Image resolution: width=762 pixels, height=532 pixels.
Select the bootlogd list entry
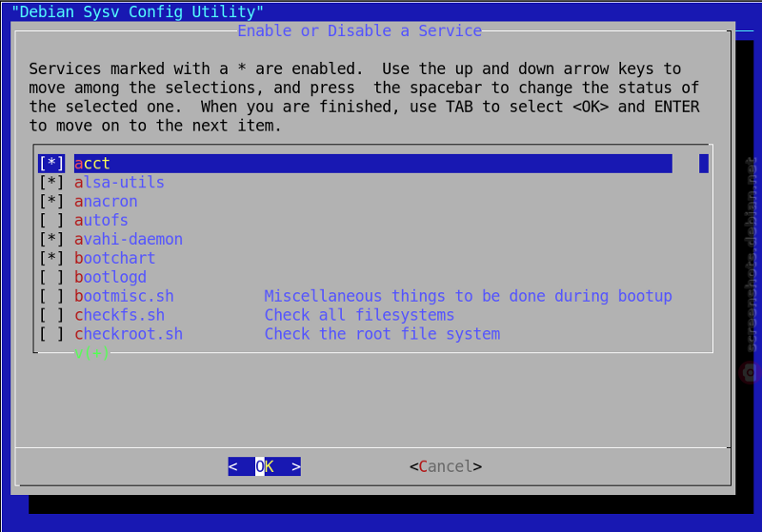(110, 277)
